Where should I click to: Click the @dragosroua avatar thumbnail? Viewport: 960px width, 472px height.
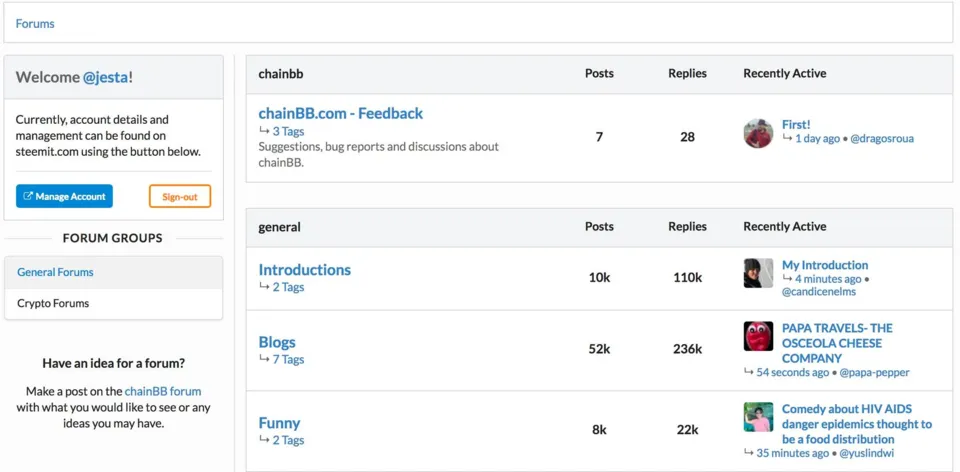[x=758, y=133]
